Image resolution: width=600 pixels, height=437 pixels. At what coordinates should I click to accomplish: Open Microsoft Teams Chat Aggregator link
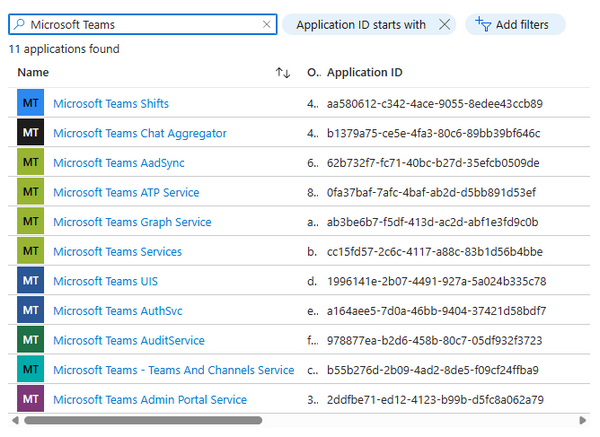point(140,133)
